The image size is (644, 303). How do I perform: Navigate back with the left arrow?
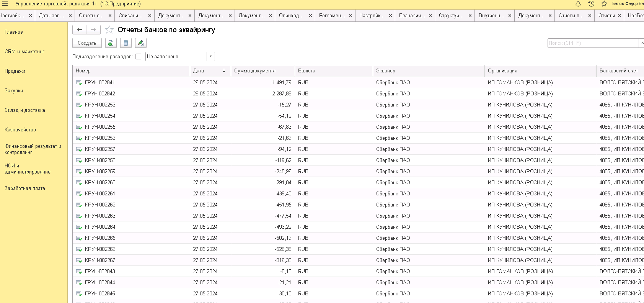coord(80,29)
